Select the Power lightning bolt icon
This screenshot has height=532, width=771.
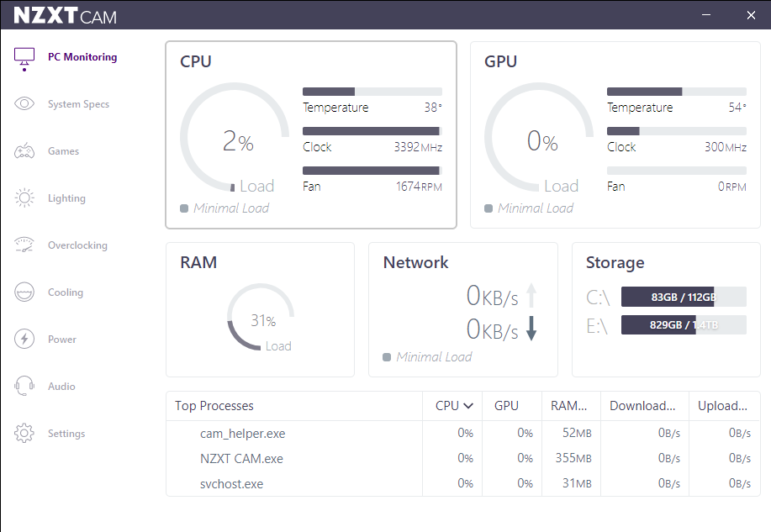tap(24, 340)
